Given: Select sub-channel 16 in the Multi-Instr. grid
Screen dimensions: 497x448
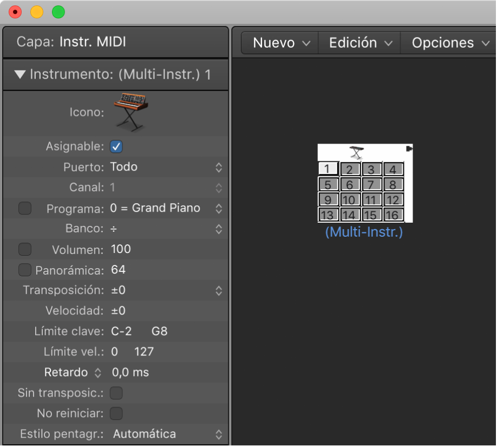Looking at the screenshot, I should click(393, 215).
